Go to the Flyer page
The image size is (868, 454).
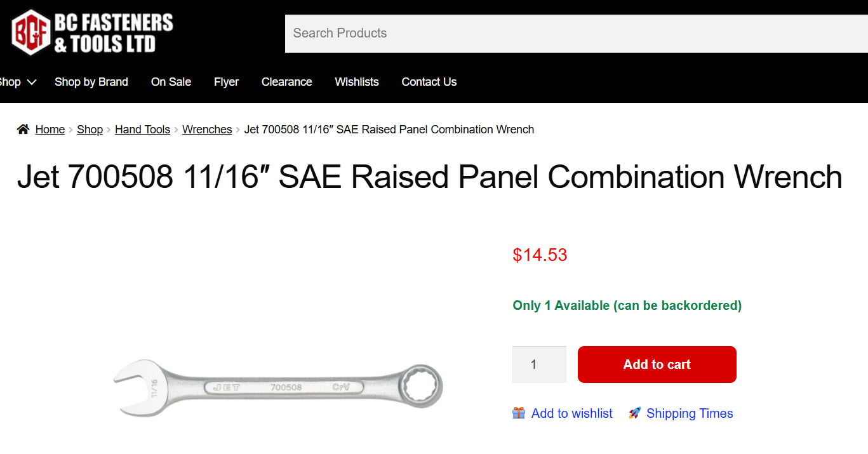pos(226,82)
